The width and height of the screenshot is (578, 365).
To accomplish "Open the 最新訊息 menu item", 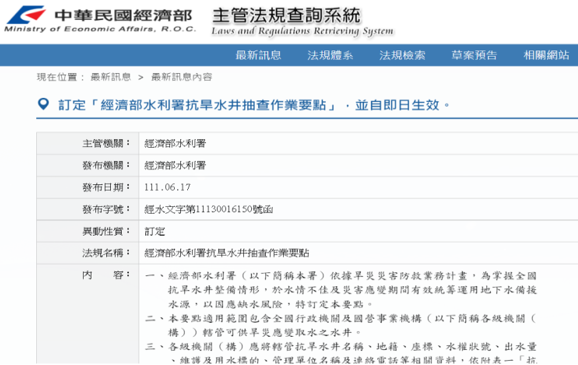I will 258,55.
